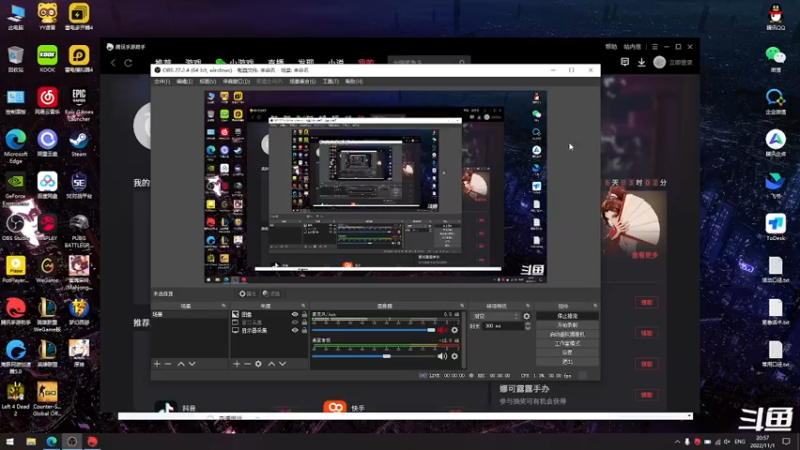
Task: Open the OBS View menu
Action: pyautogui.click(x=208, y=82)
